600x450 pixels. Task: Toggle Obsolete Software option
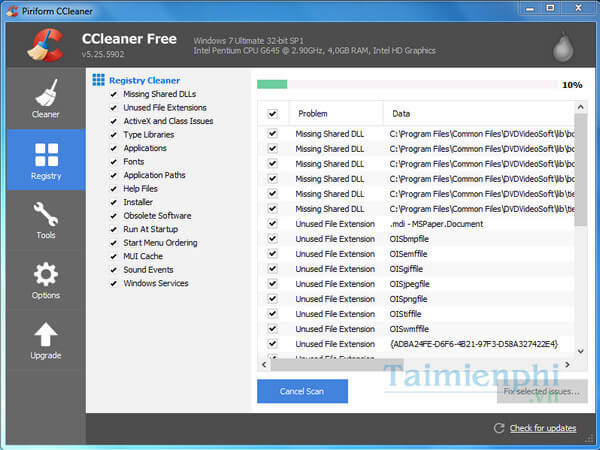113,216
